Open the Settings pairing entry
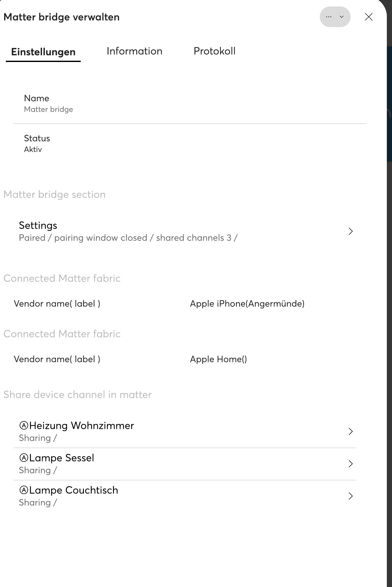Screen dimensions: 392x587 [x=128, y=231]
